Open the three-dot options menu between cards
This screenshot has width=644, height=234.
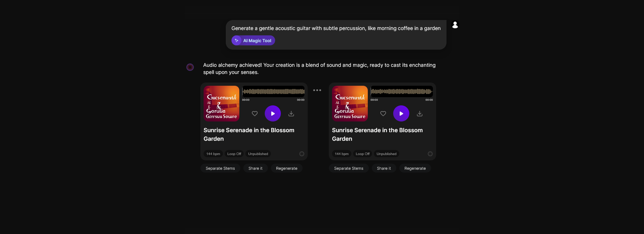(317, 90)
